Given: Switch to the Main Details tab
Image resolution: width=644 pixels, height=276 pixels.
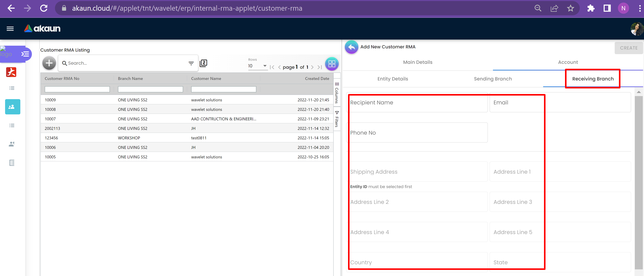Looking at the screenshot, I should [418, 62].
